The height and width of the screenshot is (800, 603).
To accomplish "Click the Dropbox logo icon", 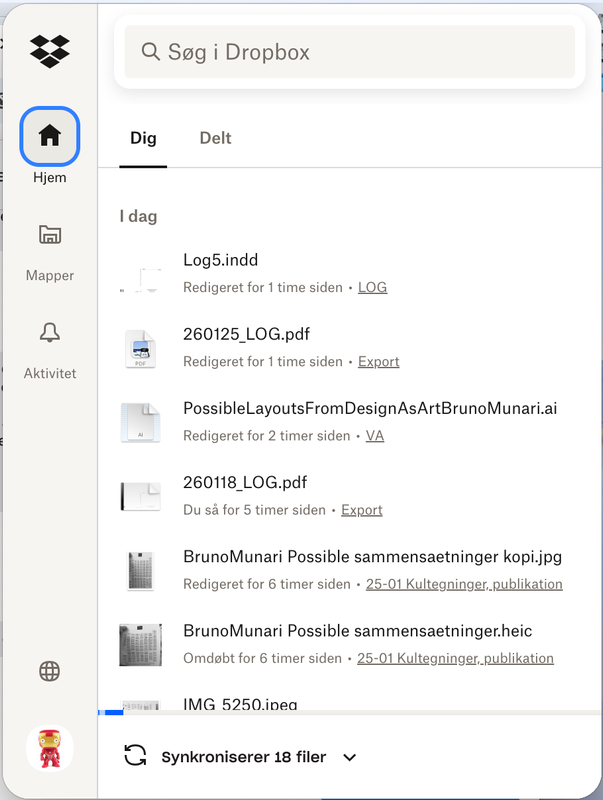I will point(49,49).
